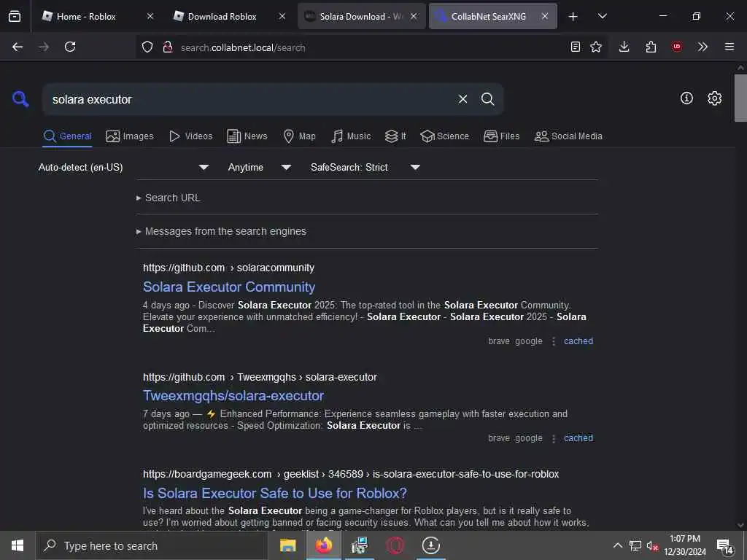Open File Explorer from taskbar

point(287,545)
